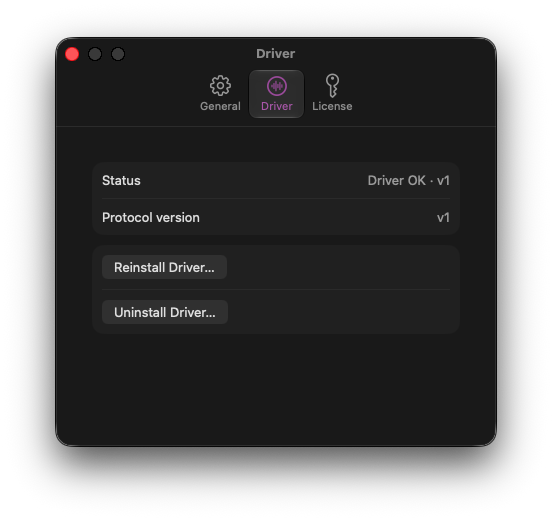Switch to the License key tab
The height and width of the screenshot is (520, 552).
[332, 94]
